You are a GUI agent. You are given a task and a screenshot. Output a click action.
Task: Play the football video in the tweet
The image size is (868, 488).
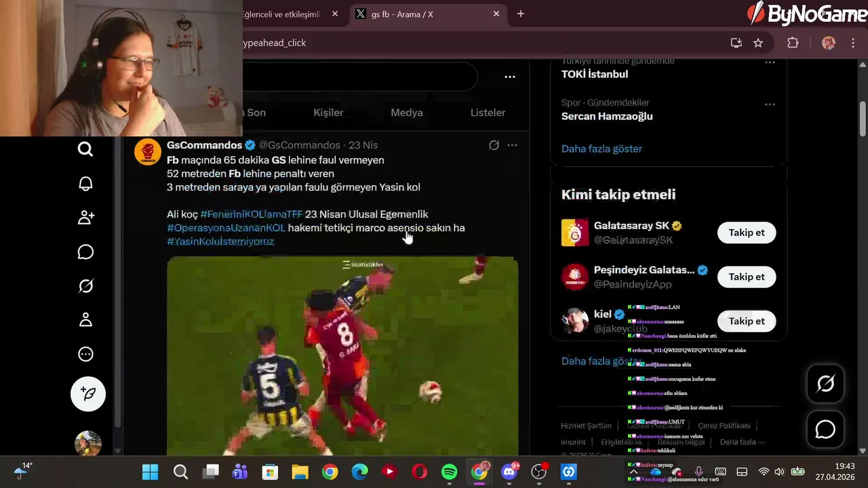coord(342,355)
